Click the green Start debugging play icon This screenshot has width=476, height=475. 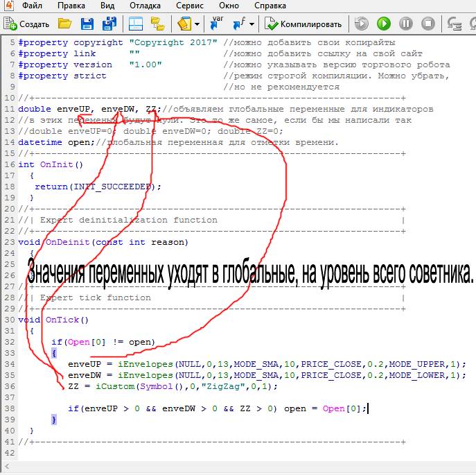(383, 24)
